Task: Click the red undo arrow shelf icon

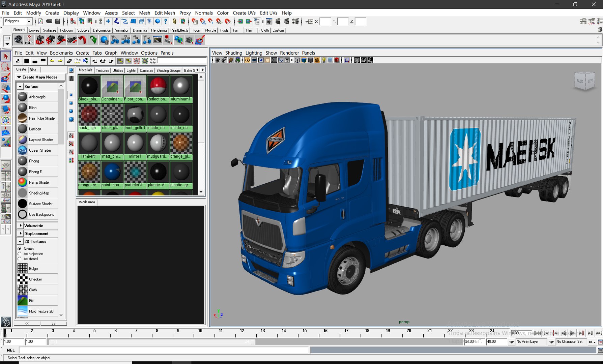Action: [x=82, y=40]
